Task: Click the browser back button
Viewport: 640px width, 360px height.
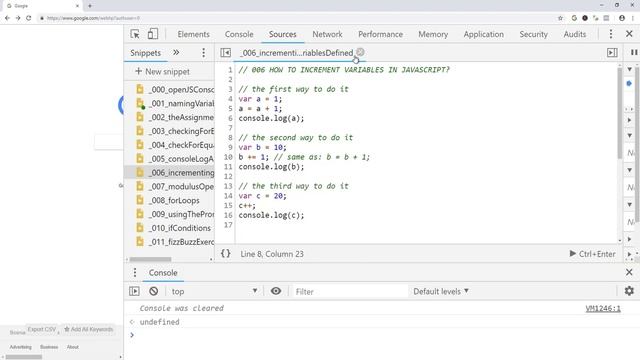Action: [7, 18]
